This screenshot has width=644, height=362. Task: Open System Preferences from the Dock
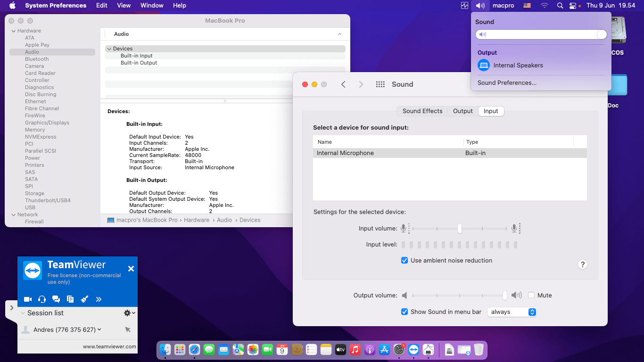[399, 350]
